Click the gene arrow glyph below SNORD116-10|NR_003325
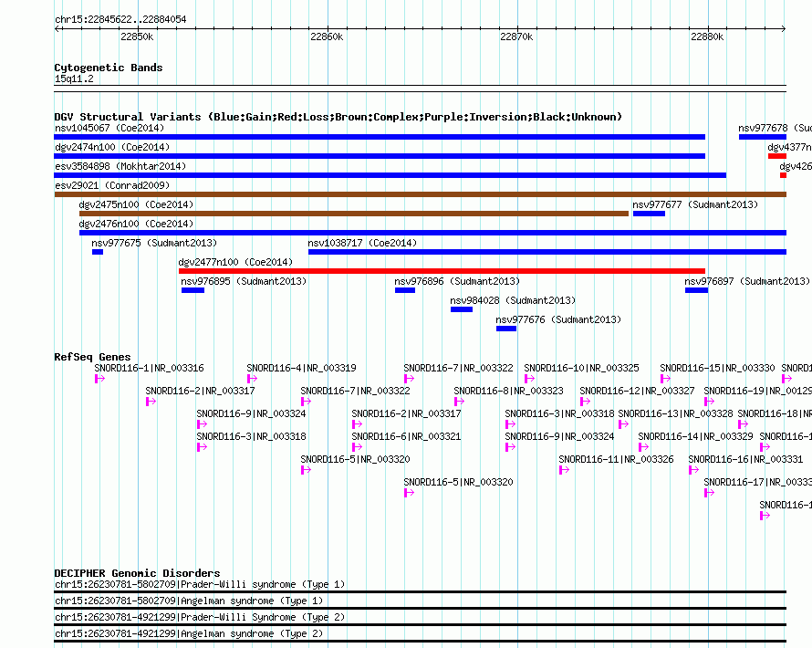Image resolution: width=812 pixels, height=648 pixels. (529, 379)
